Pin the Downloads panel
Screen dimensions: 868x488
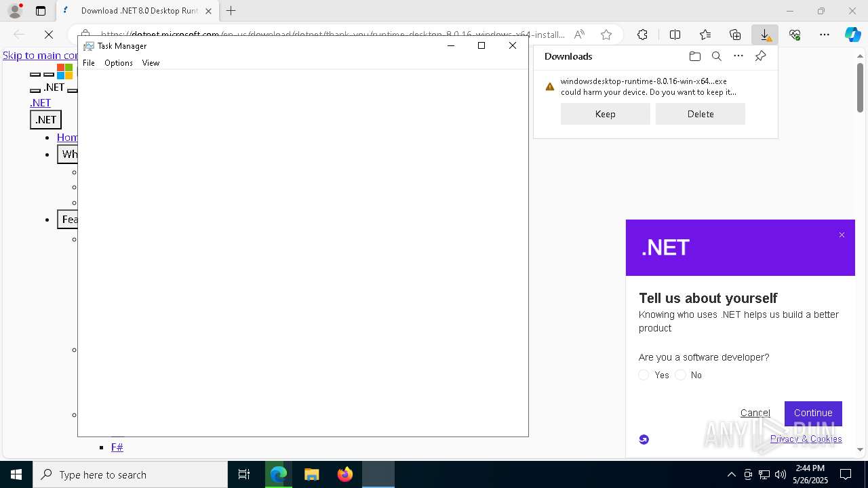[x=760, y=56]
